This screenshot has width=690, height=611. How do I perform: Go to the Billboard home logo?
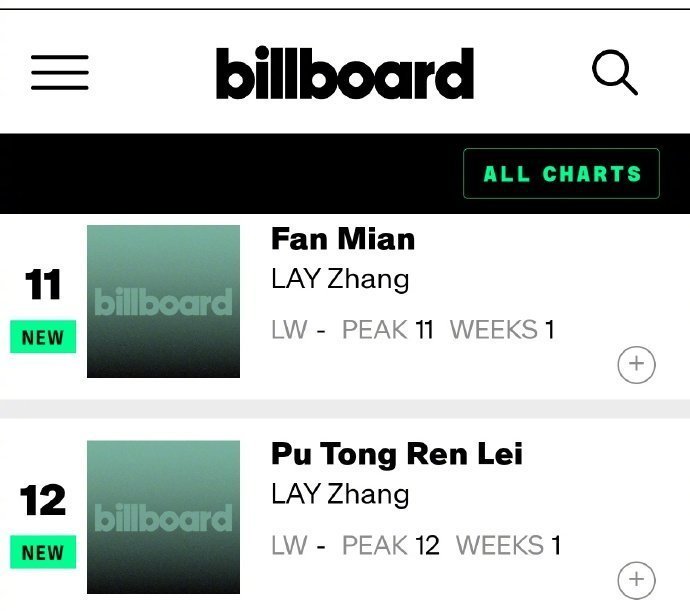[345, 73]
